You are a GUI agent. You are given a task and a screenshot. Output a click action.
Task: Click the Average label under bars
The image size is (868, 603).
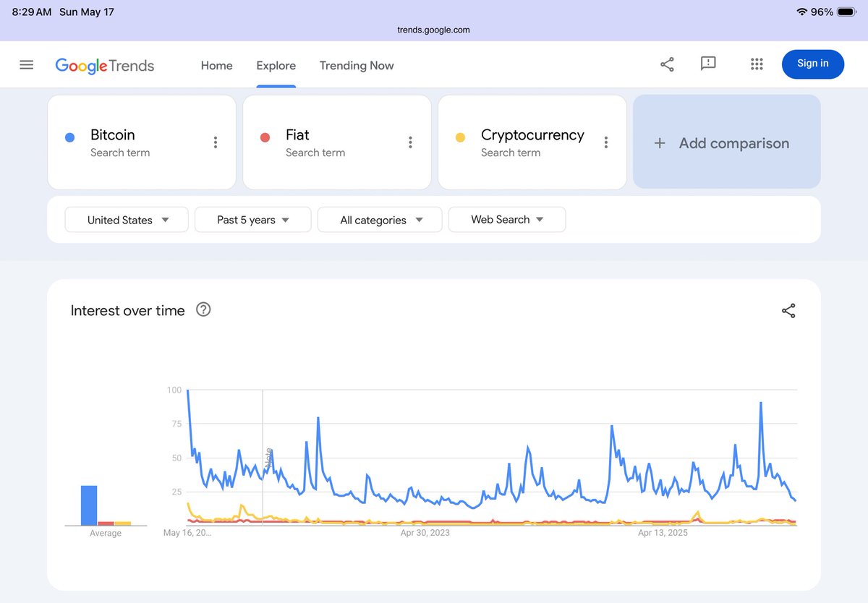pos(106,533)
